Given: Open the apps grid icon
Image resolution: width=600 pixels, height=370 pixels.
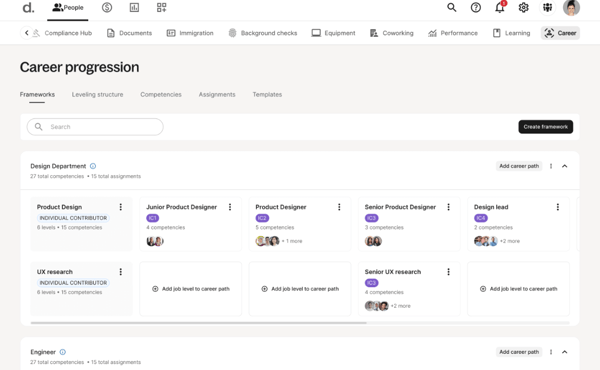Looking at the screenshot, I should click(x=161, y=7).
